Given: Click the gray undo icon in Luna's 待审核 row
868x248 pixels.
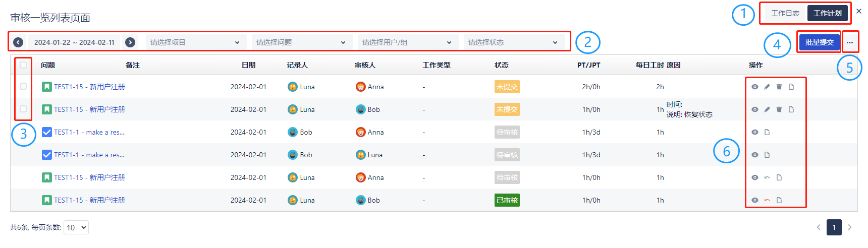Looking at the screenshot, I should 767,177.
